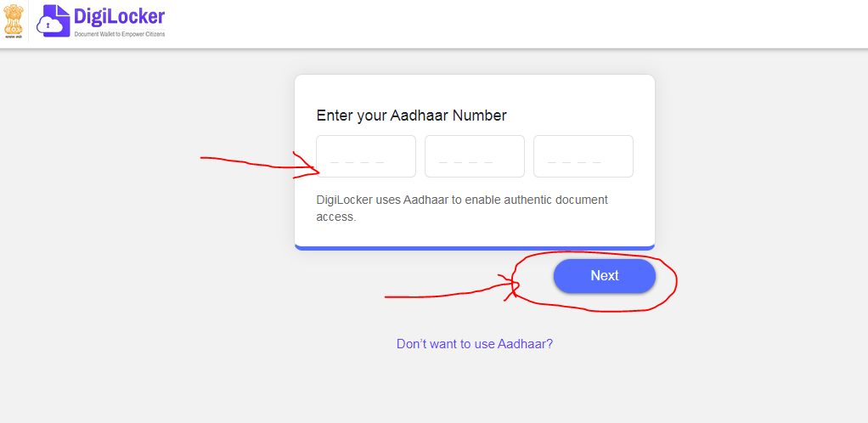Click the word 'Number' in the heading
Viewport: 868px width, 423px height.
point(479,116)
